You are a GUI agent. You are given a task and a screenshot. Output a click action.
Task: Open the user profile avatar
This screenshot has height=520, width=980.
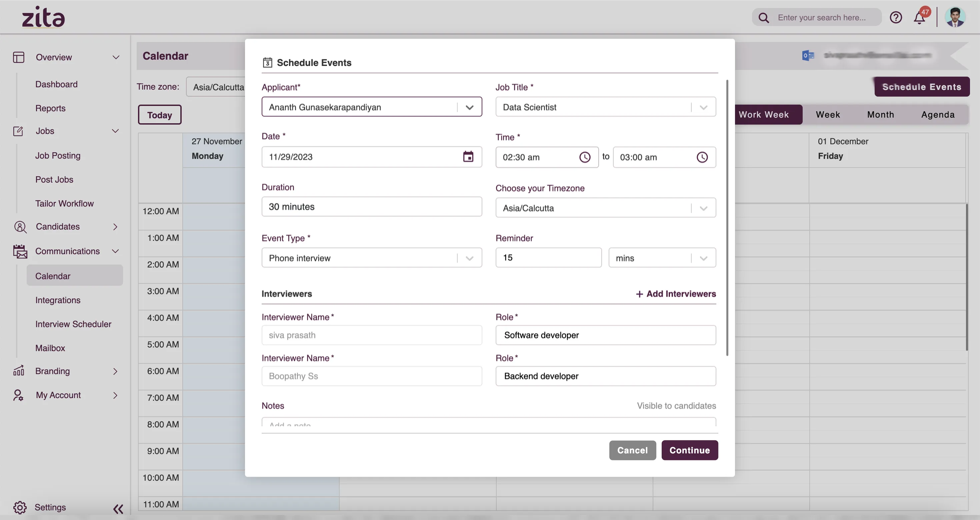955,17
